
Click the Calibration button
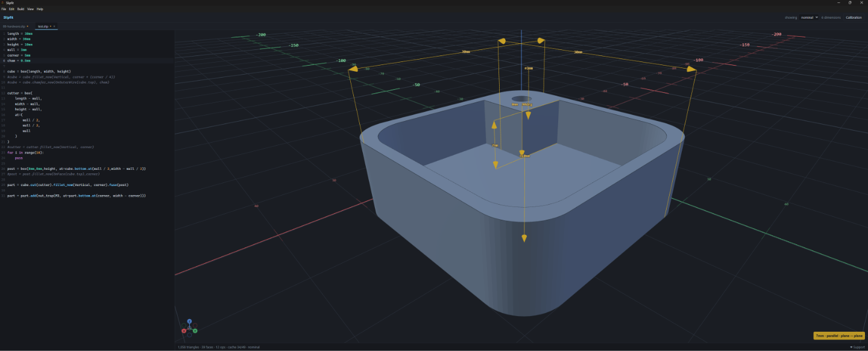[854, 17]
